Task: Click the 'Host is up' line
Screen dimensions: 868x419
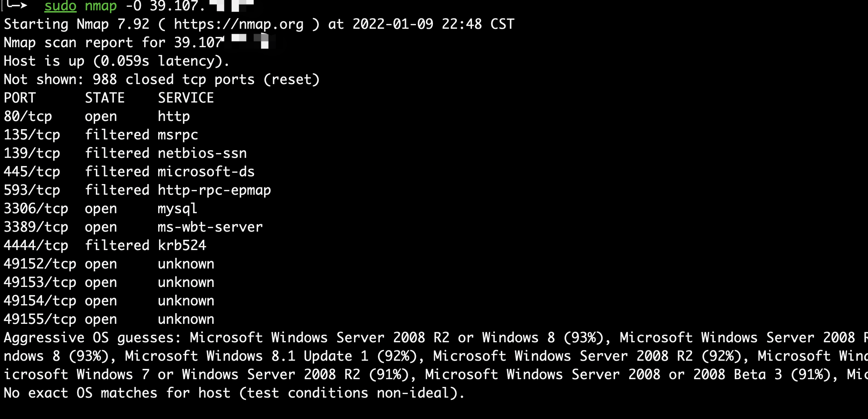Action: coord(116,61)
